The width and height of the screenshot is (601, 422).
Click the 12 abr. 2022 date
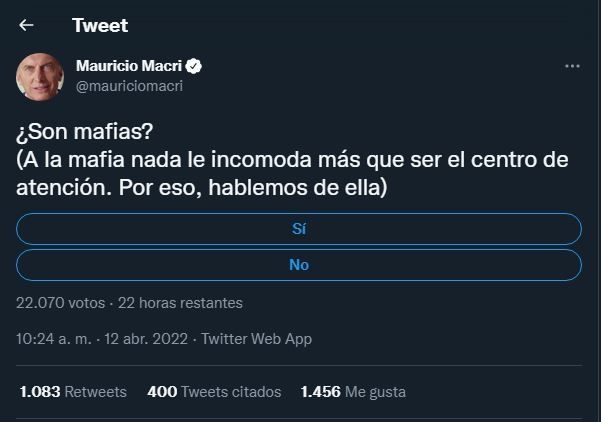(147, 339)
